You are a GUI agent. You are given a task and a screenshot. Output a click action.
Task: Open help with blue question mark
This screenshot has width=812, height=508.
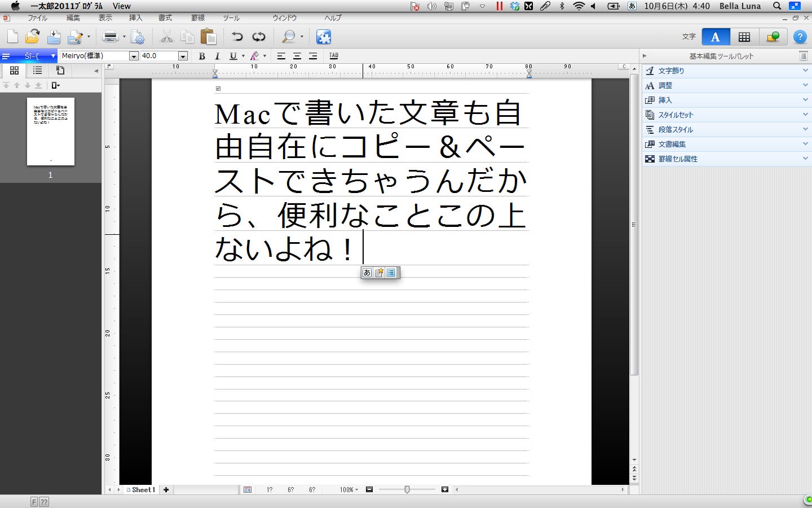point(800,37)
